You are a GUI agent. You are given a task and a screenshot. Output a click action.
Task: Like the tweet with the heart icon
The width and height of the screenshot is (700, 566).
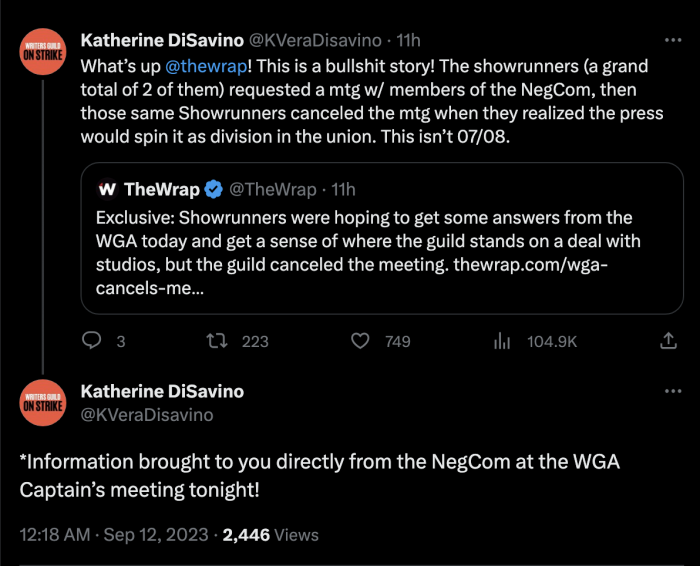361,341
